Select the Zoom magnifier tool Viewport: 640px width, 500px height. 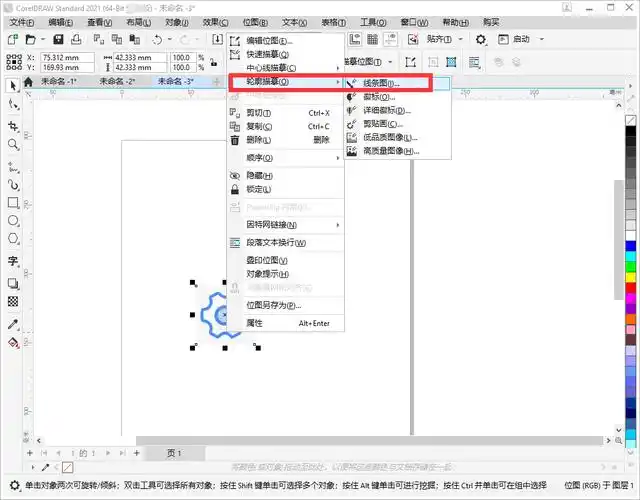13,144
